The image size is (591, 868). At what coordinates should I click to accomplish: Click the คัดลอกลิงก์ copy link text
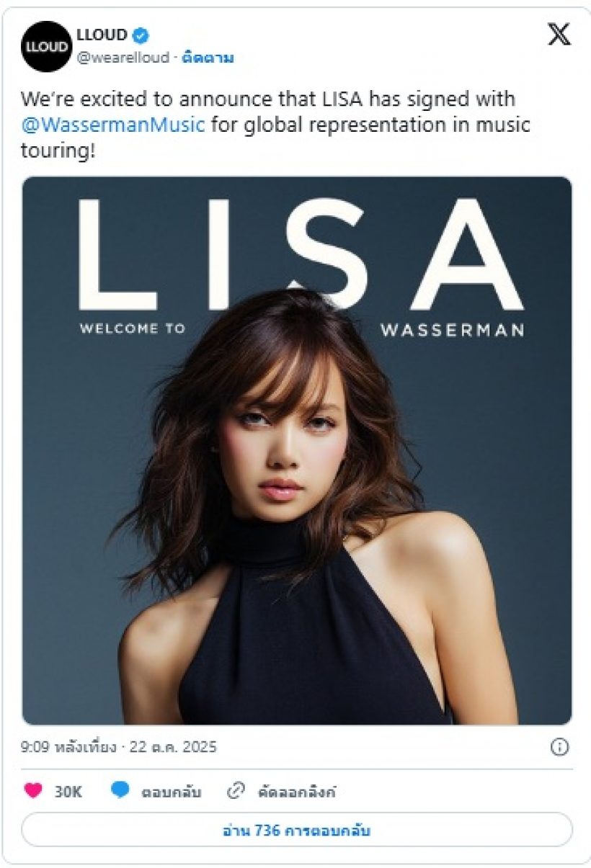click(297, 792)
